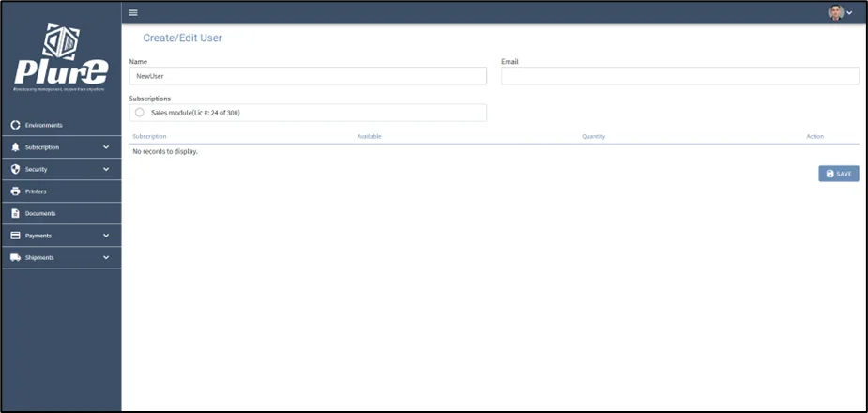This screenshot has width=868, height=413.
Task: Click the Save button
Action: pos(839,174)
